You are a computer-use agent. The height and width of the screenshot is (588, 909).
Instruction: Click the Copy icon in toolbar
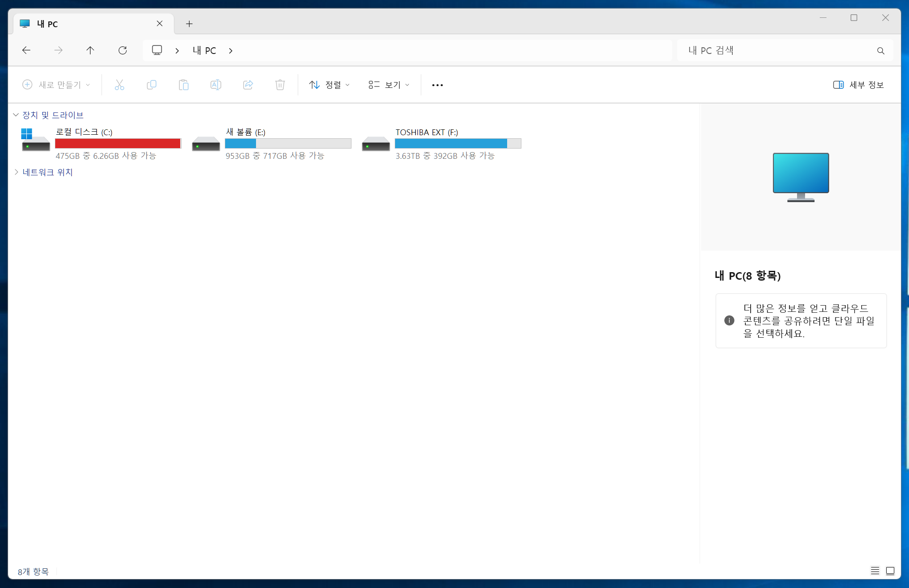click(152, 85)
